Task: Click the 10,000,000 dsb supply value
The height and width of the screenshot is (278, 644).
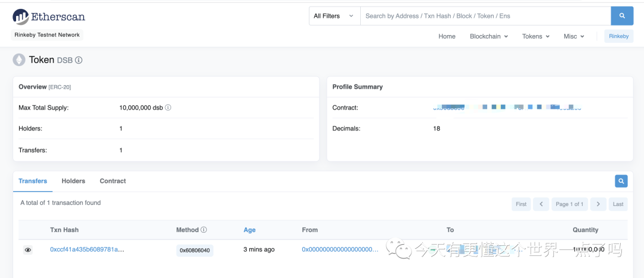Action: pos(141,108)
